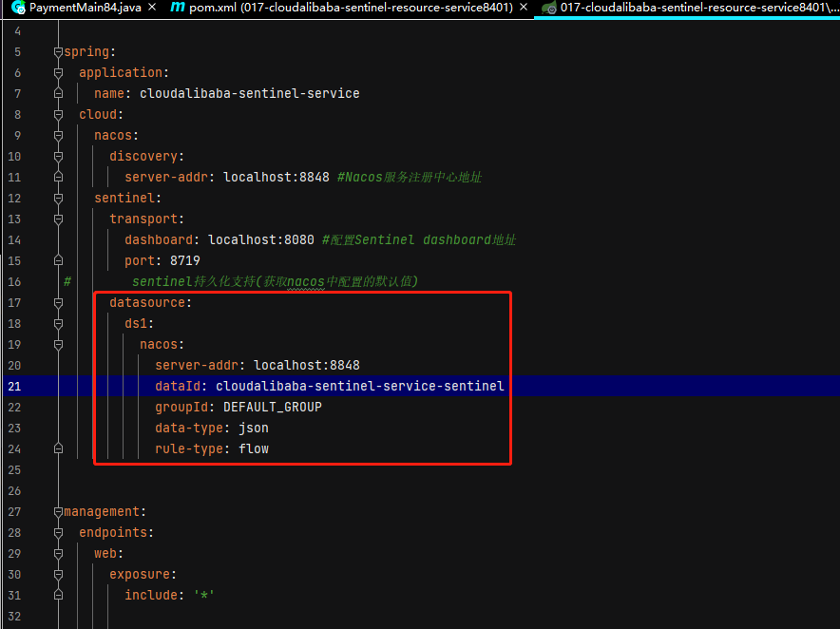Fold the ds1 block on line 18
Image resolution: width=840 pixels, height=629 pixels.
[58, 324]
